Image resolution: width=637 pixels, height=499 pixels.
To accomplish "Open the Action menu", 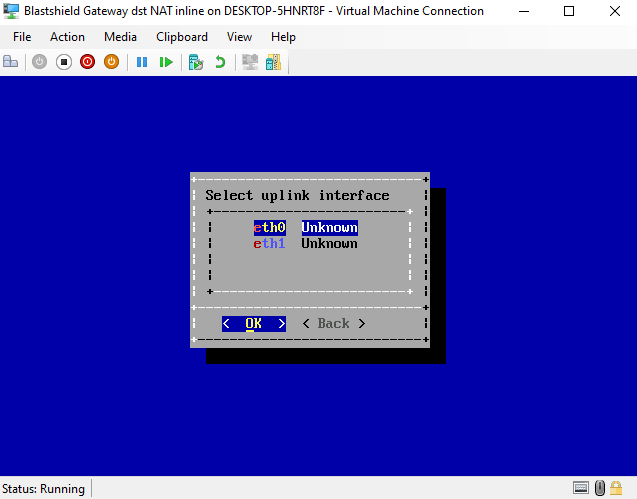I will pos(67,37).
